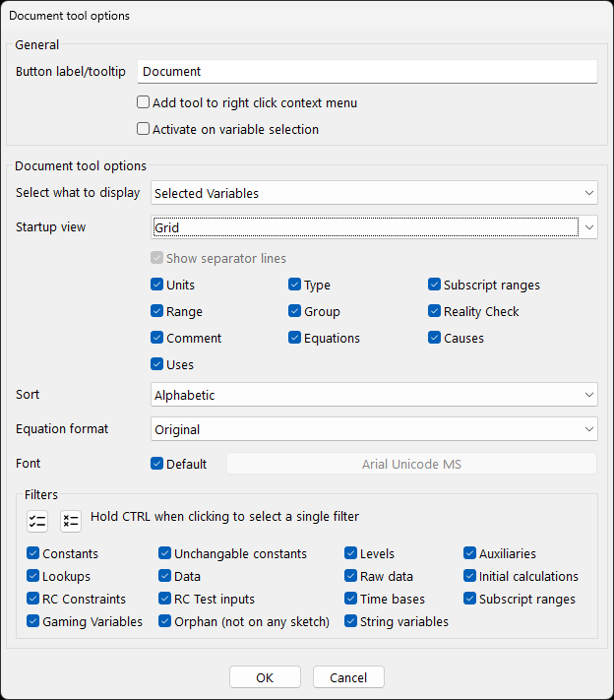The height and width of the screenshot is (700, 614).
Task: Click the deselect all filters icon
Action: tap(70, 521)
